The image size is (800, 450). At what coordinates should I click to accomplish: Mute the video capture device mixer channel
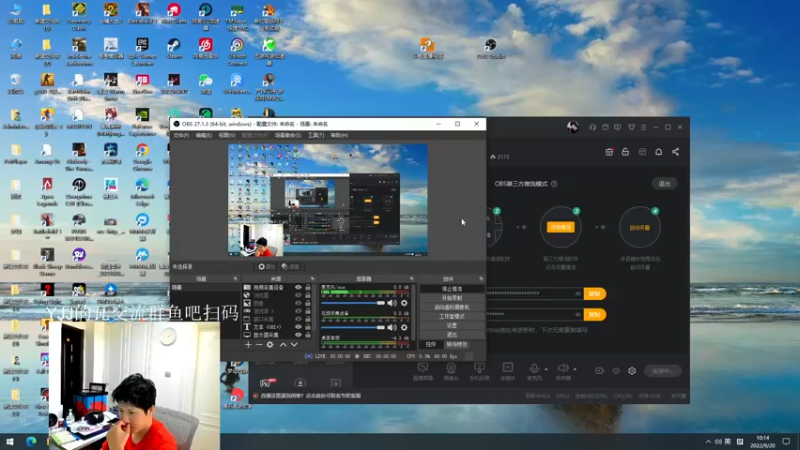(x=391, y=328)
